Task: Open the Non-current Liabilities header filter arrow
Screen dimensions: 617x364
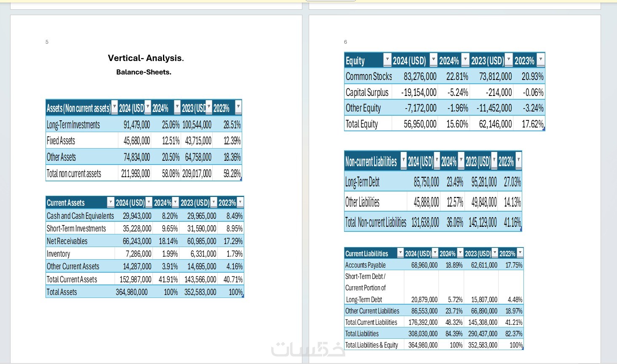Action: pyautogui.click(x=403, y=160)
